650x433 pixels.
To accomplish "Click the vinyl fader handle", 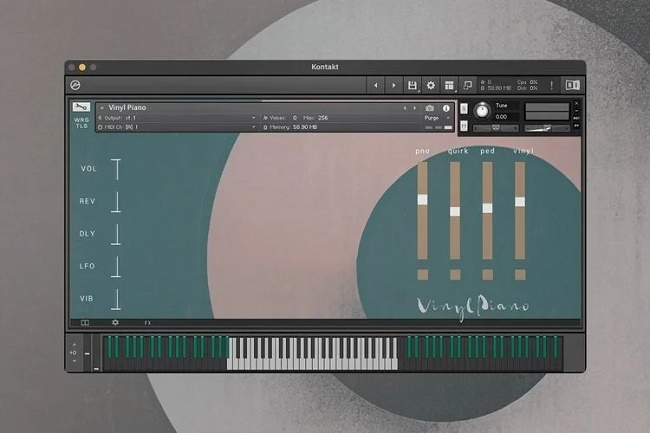I will pos(520,202).
